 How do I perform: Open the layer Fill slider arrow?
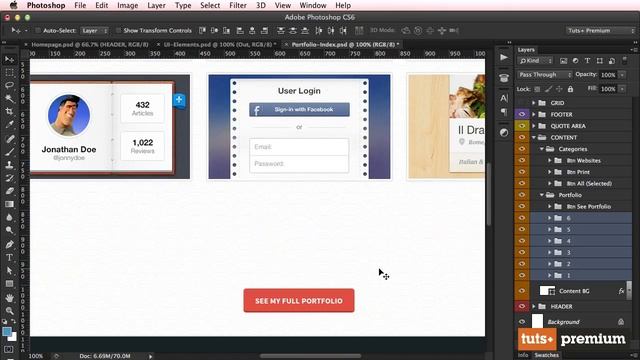click(x=622, y=89)
